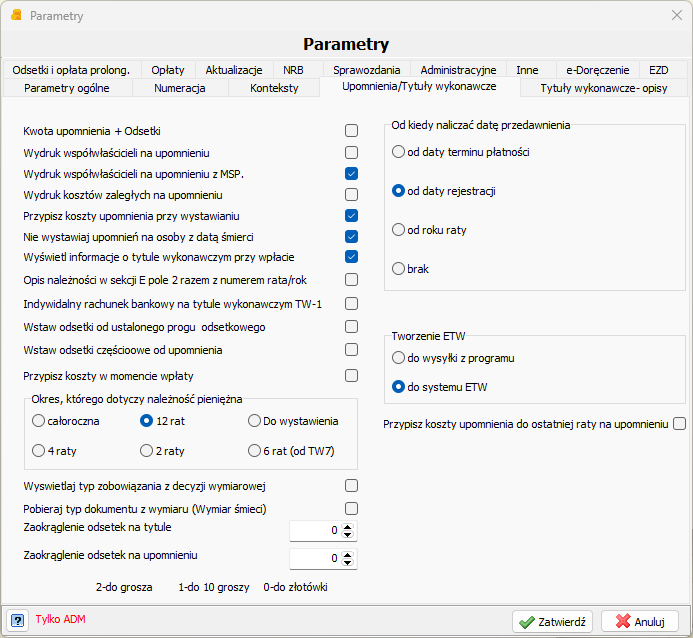The height and width of the screenshot is (638, 693).
Task: Check Pobieraj typ dokumentu z wymiaru
Action: coord(351,509)
